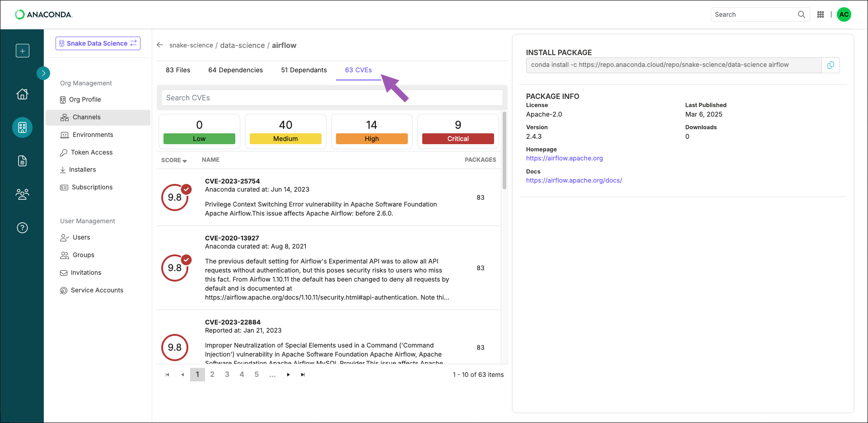Viewport: 868px width, 423px height.
Task: Select page 1 in pagination
Action: point(197,375)
